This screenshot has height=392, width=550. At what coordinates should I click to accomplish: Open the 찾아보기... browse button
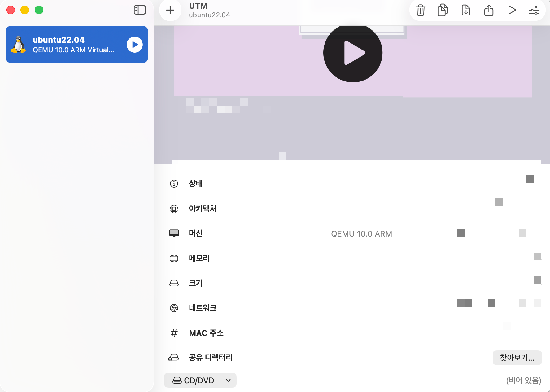pos(517,358)
